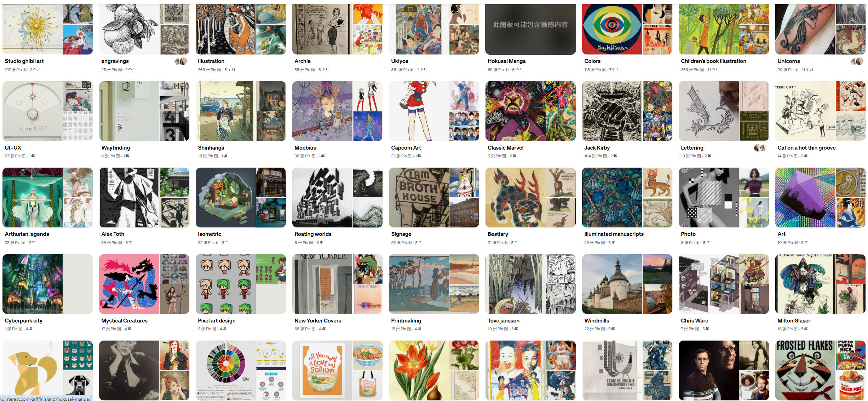Viewport: 868px width, 401px height.
Task: Open the Signage board cover image
Action: [434, 197]
